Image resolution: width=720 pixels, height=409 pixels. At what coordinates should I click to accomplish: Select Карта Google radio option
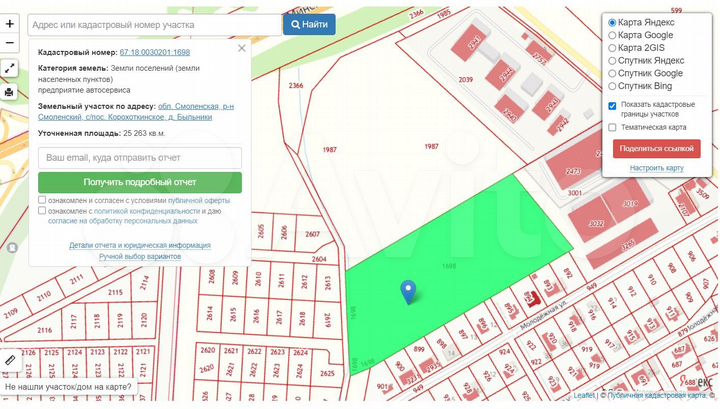pyautogui.click(x=612, y=35)
